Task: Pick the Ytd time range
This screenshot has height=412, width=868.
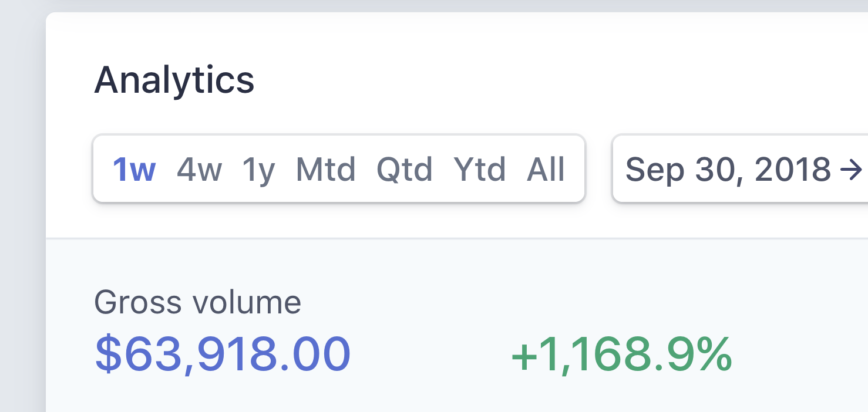Action: (x=479, y=170)
